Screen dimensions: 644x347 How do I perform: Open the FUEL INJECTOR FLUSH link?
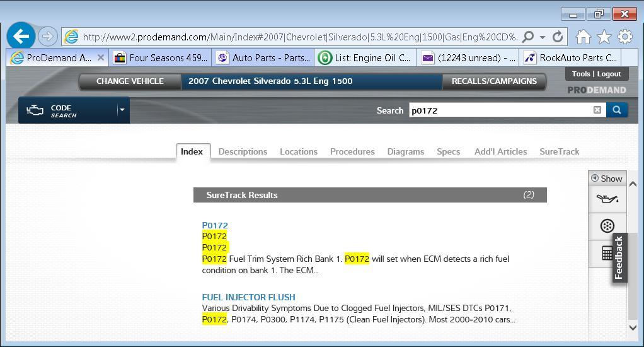[x=248, y=297]
